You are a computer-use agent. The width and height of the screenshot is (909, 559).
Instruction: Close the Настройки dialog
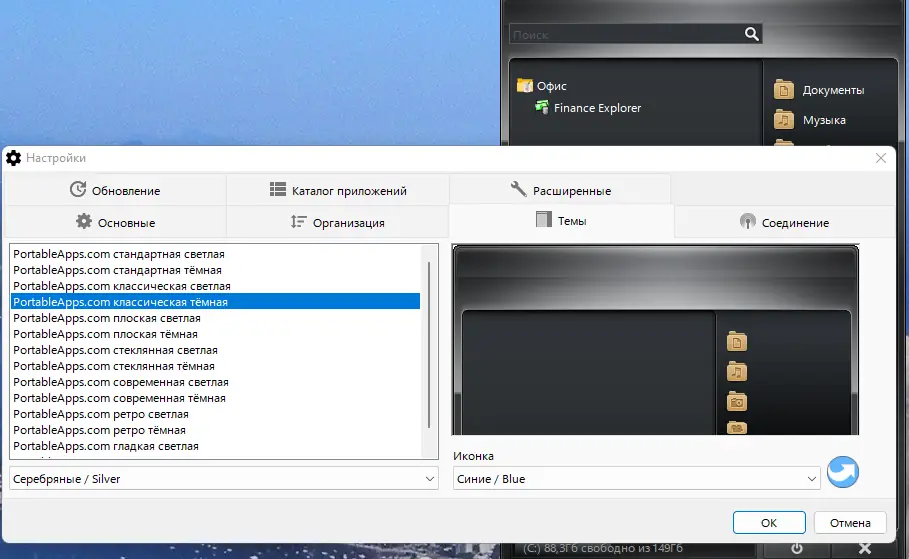point(881,158)
